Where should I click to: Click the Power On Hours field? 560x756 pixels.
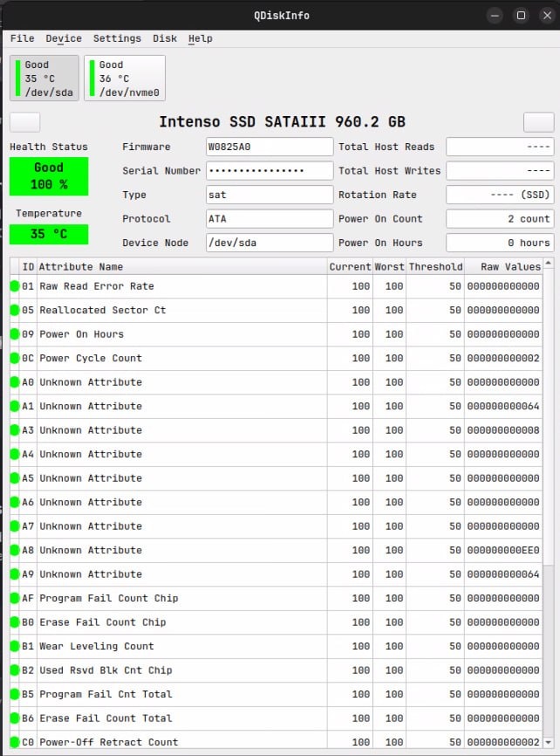[x=500, y=243]
